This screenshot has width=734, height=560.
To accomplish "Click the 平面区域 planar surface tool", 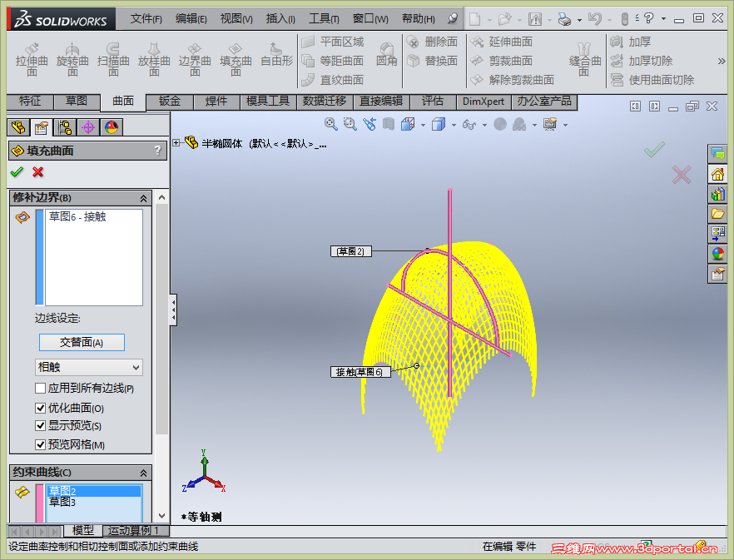I will (x=333, y=42).
